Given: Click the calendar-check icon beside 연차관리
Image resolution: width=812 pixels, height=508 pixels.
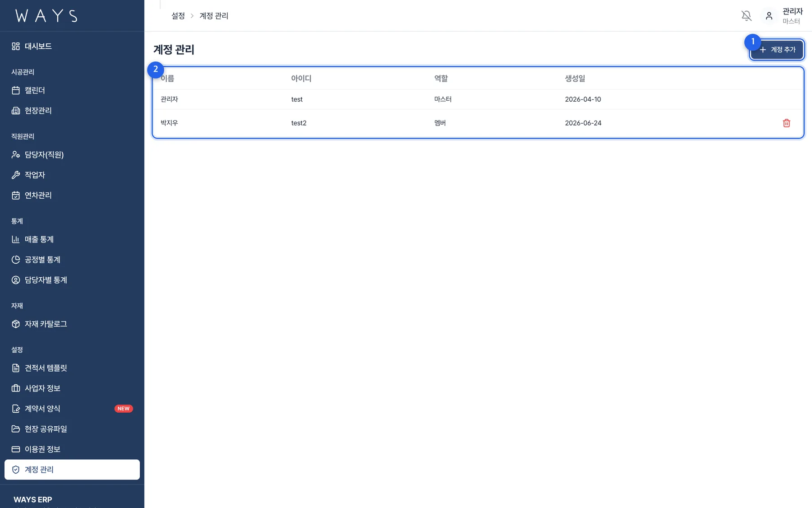Looking at the screenshot, I should pyautogui.click(x=16, y=195).
